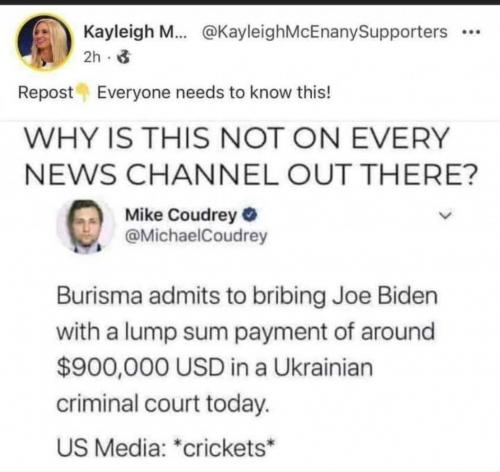Click the 'criminal court today.' line
The image size is (500, 472).
(163, 403)
